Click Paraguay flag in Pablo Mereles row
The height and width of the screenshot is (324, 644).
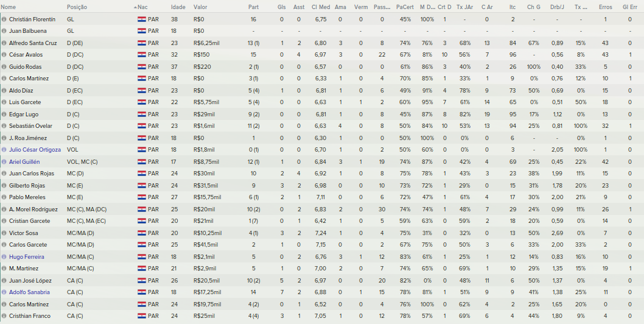pyautogui.click(x=142, y=197)
